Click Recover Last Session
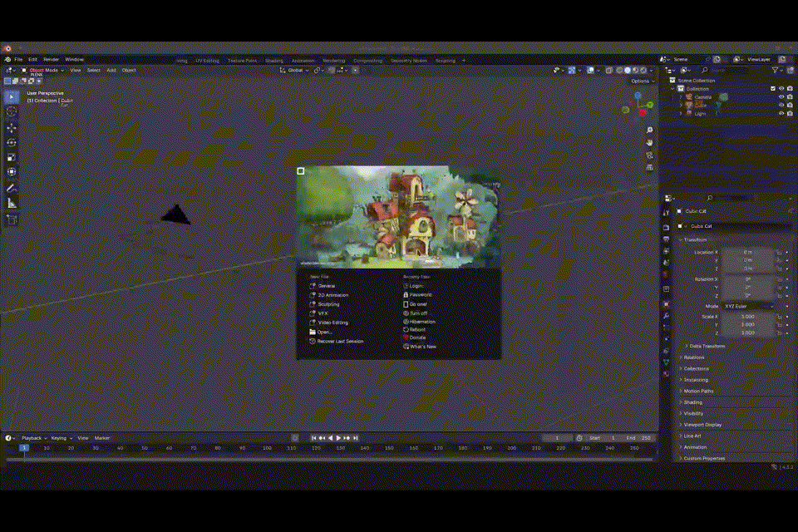This screenshot has width=798, height=532. tap(336, 341)
